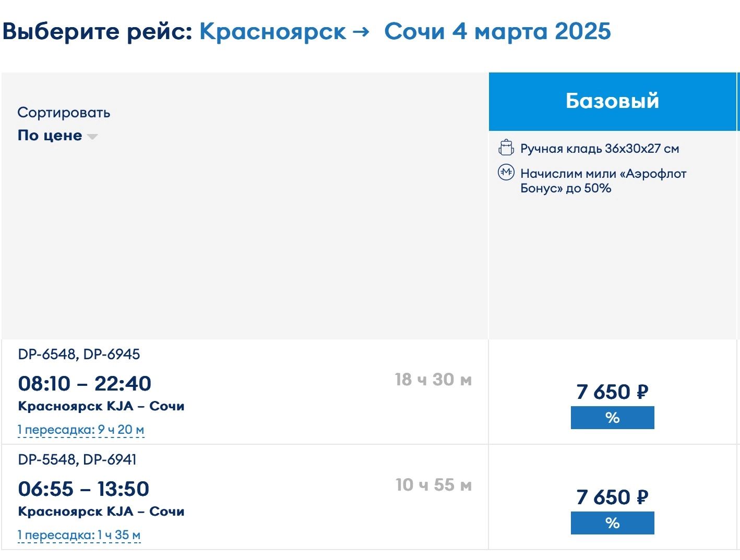Expand '1 пересадка: 9 ч 20 м' details
The height and width of the screenshot is (560, 740).
point(81,430)
